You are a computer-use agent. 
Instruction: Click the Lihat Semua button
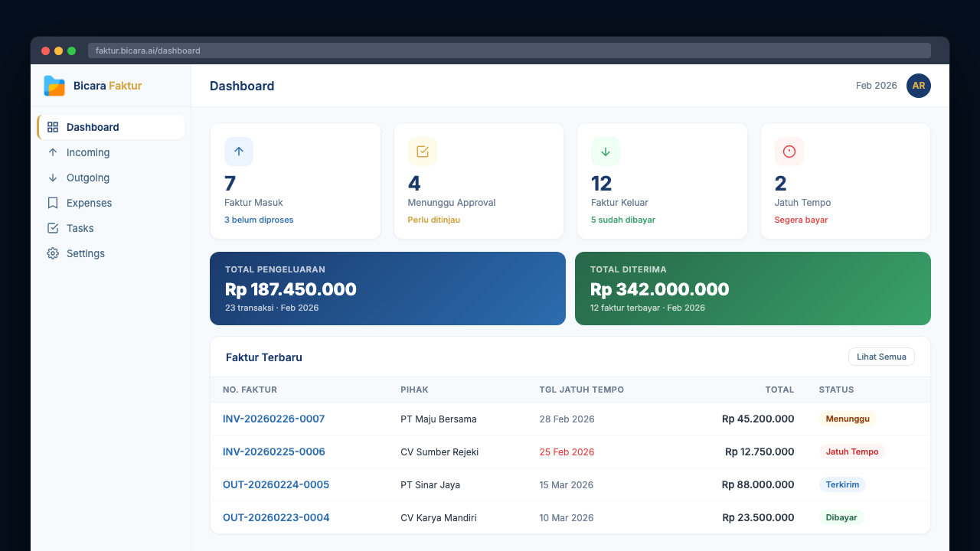[x=881, y=357]
